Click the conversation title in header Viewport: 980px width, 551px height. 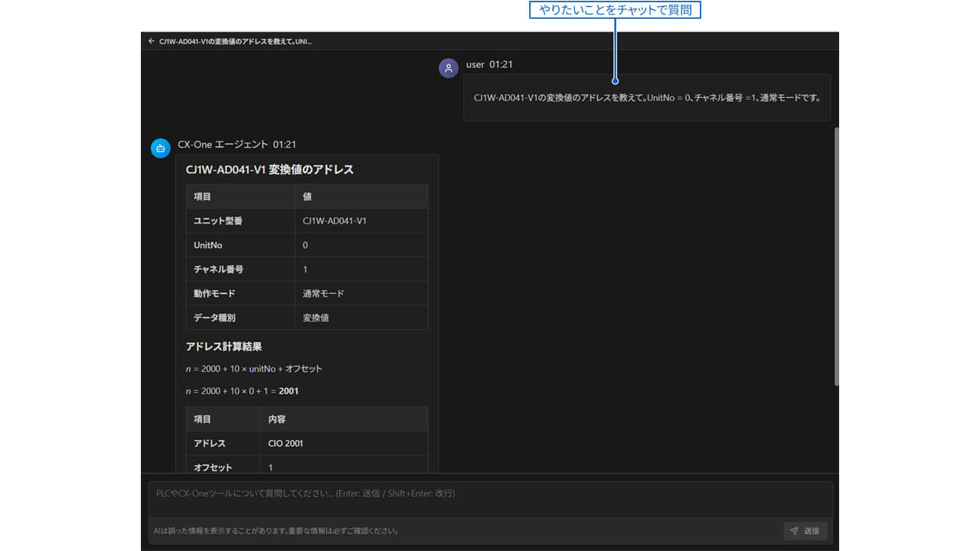click(236, 41)
